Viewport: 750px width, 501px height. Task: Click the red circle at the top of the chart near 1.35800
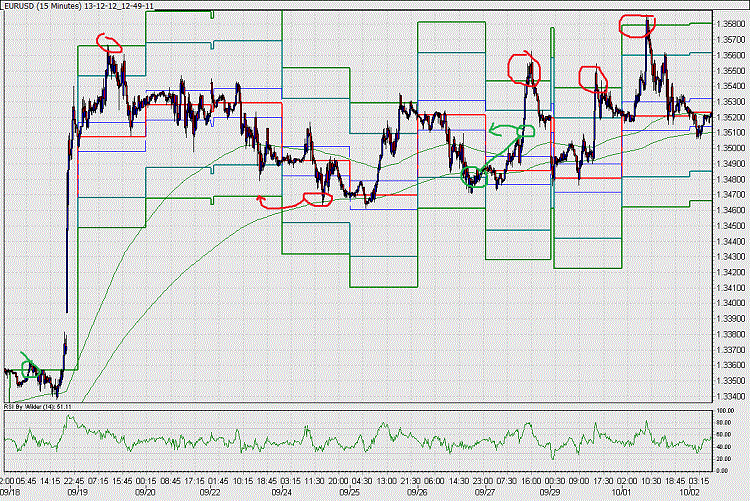pos(637,26)
